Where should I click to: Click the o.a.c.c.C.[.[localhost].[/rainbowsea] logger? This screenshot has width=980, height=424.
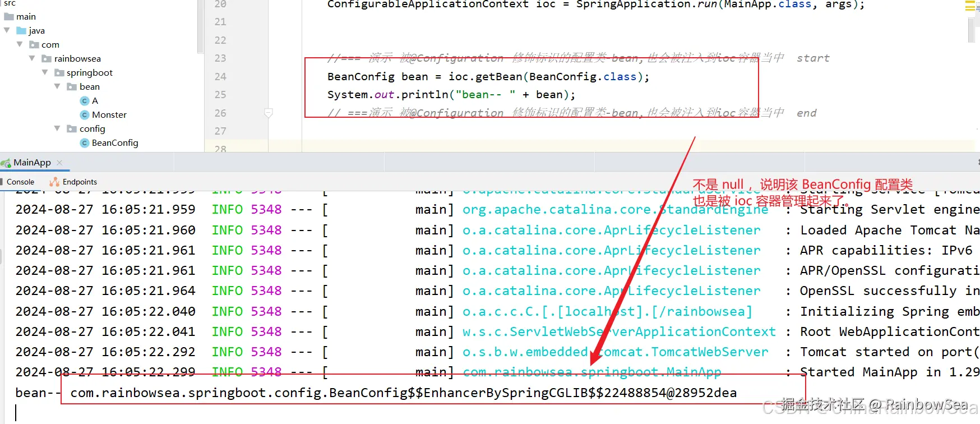607,312
